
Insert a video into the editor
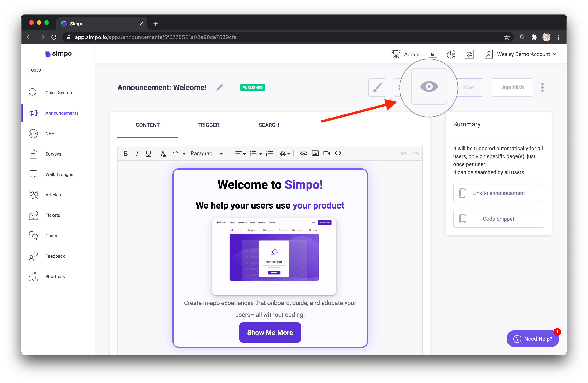coord(326,153)
